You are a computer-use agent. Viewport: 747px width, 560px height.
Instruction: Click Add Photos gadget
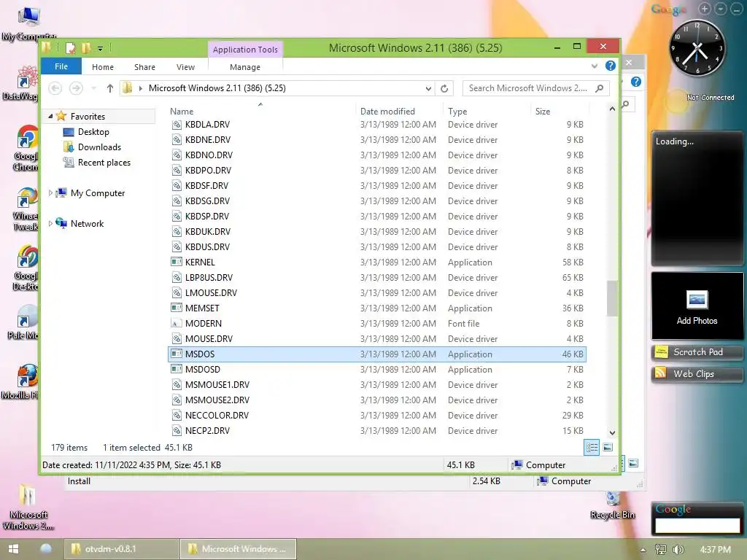[697, 306]
